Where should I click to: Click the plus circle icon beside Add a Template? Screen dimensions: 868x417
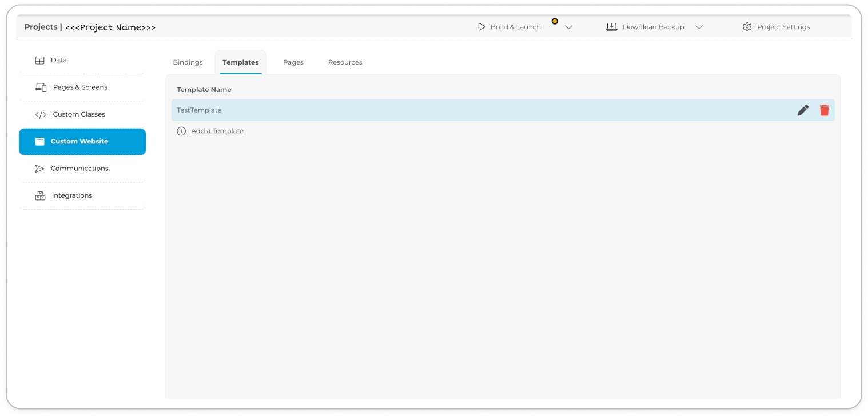[x=181, y=131]
